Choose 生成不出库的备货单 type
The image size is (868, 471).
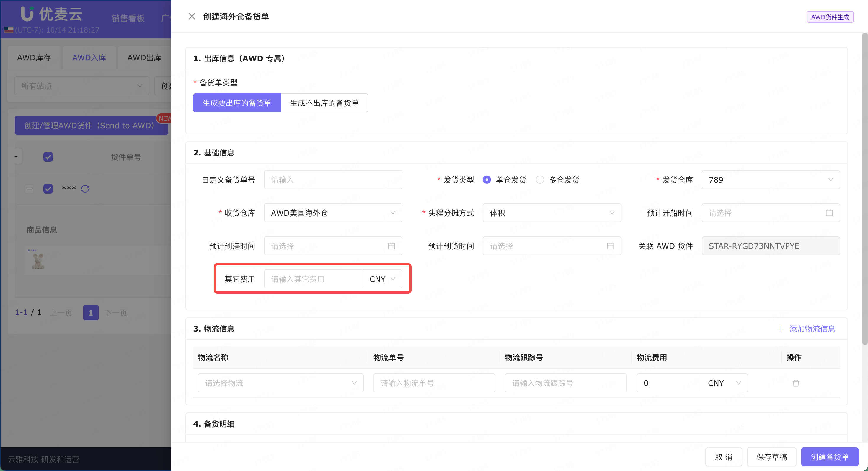pyautogui.click(x=324, y=103)
